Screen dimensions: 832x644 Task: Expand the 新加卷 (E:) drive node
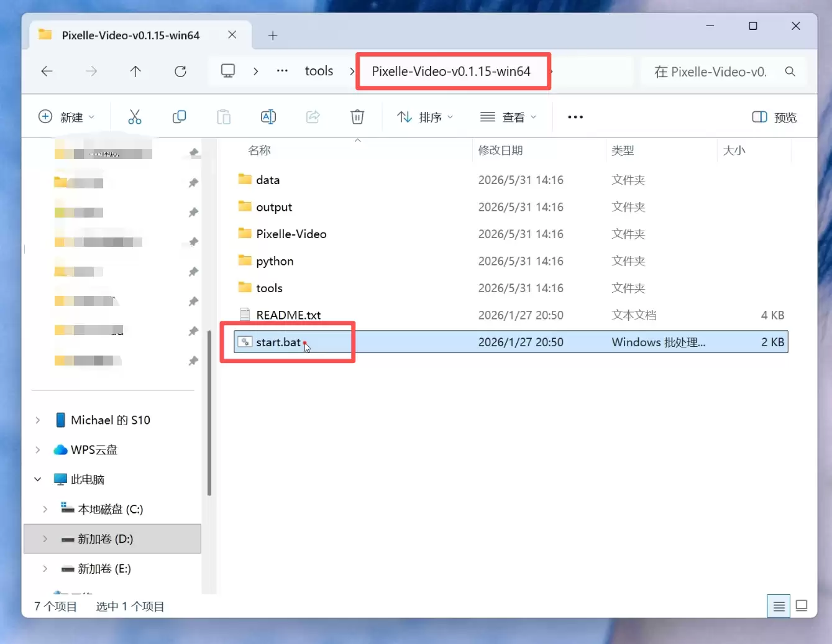(x=45, y=568)
